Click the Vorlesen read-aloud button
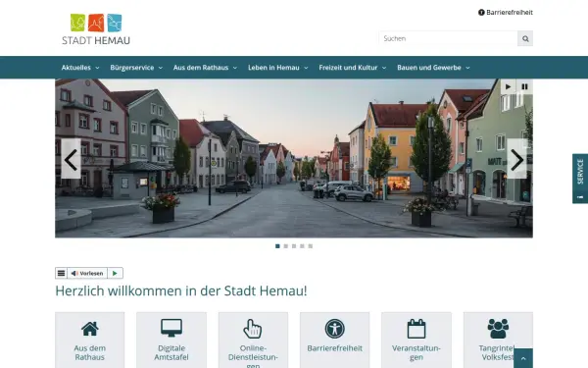Image resolution: width=588 pixels, height=368 pixels. [87, 273]
